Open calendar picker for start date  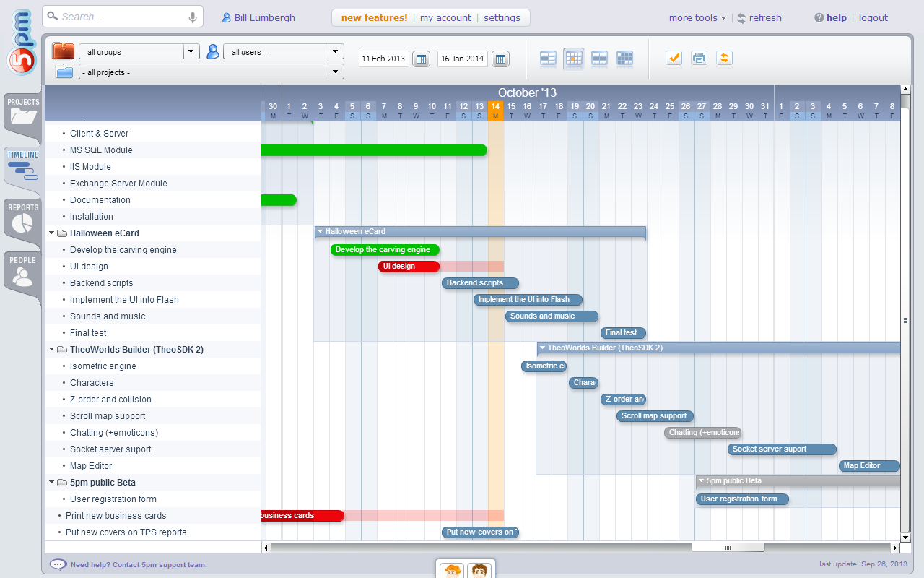(x=421, y=59)
